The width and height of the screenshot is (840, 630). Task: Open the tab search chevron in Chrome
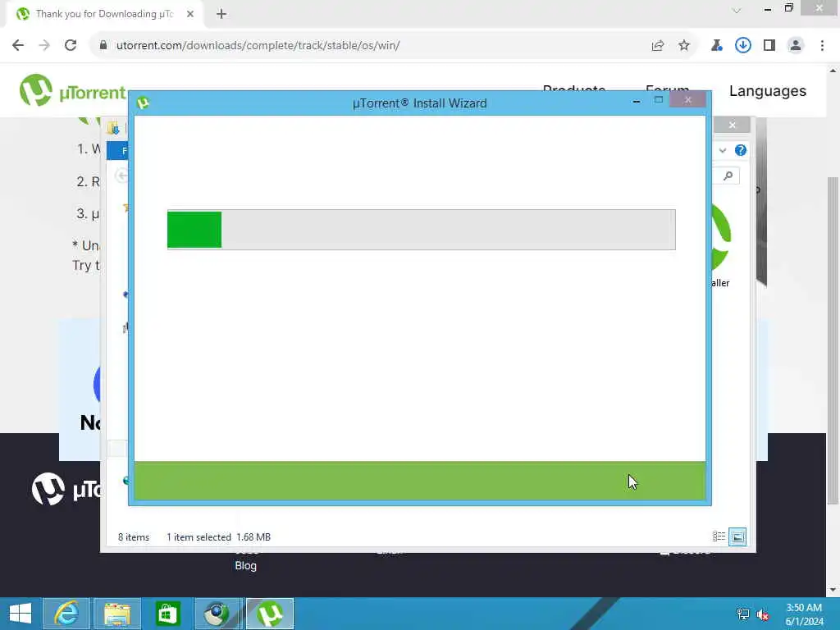[737, 11]
